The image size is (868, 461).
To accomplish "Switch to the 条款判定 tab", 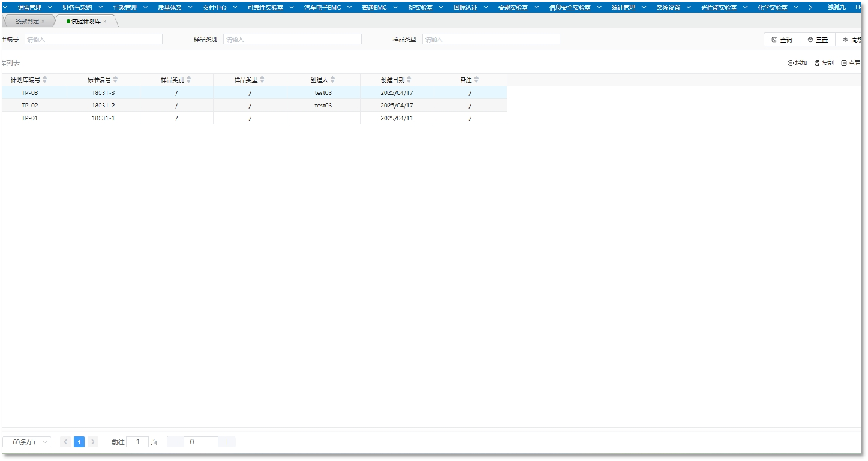I will tap(27, 22).
